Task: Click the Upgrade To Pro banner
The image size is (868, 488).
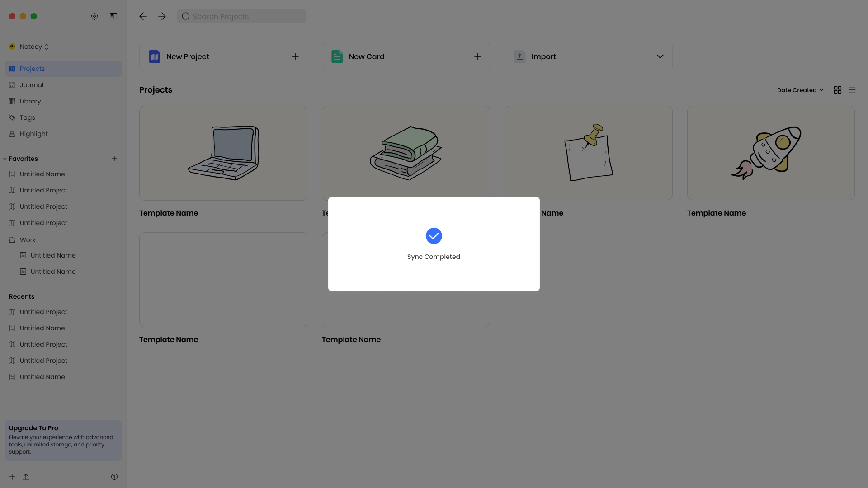Action: (x=63, y=441)
